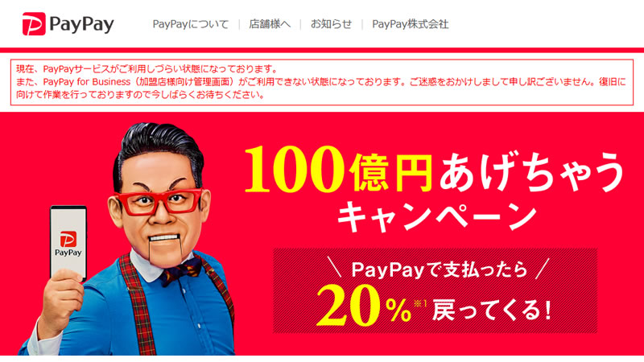This screenshot has width=644, height=362.
Task: Click the tartan bow tie
Action: [x=181, y=271]
